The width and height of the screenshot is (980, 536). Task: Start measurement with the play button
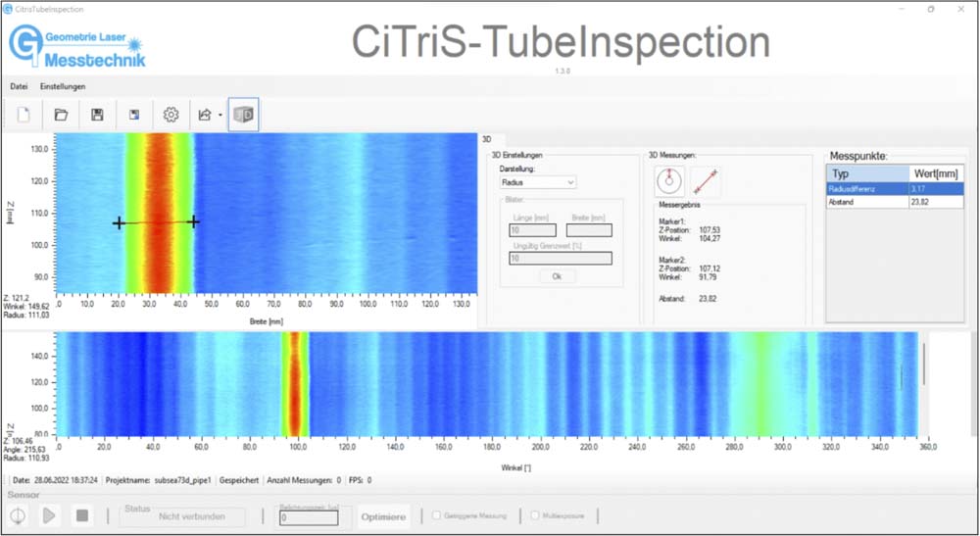[49, 516]
